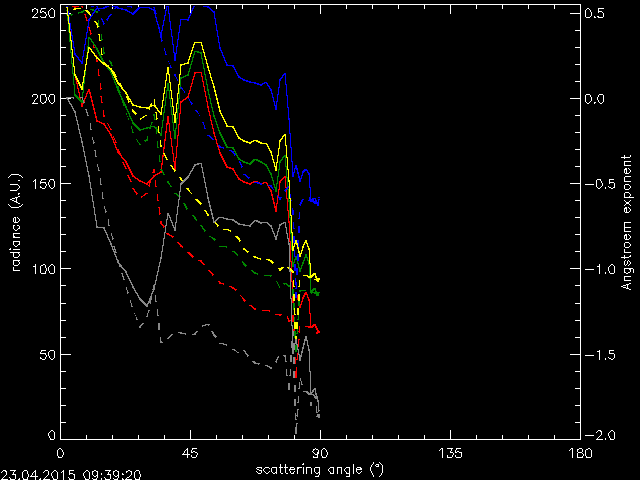The width and height of the screenshot is (640, 480).
Task: Click the left axis tick label '100'
Action: pyautogui.click(x=43, y=269)
